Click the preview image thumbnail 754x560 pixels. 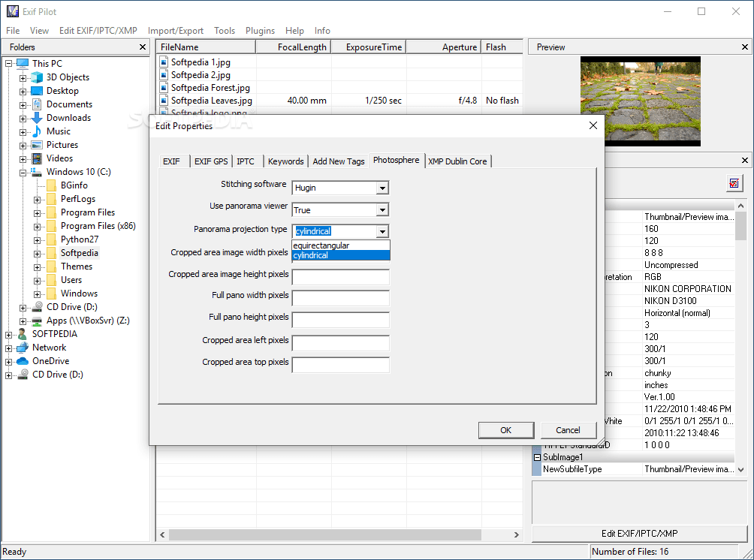point(640,101)
